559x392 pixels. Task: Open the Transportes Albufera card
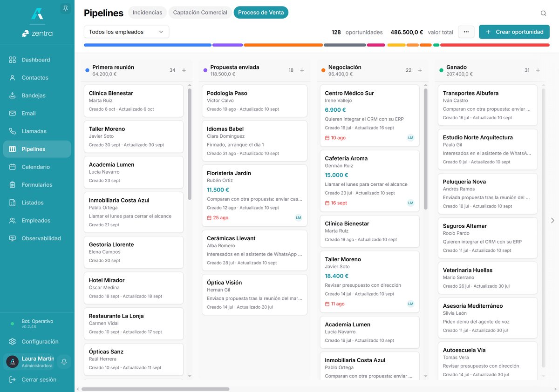click(488, 105)
